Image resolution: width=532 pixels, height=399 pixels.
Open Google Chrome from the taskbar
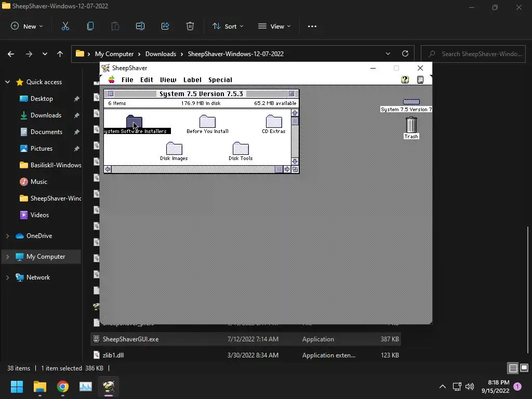[63, 387]
